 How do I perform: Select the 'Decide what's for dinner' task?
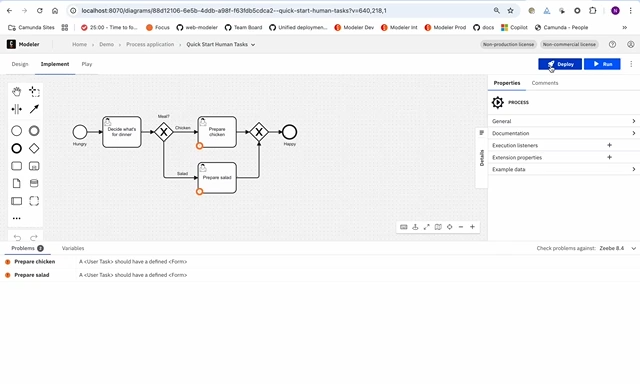122,132
